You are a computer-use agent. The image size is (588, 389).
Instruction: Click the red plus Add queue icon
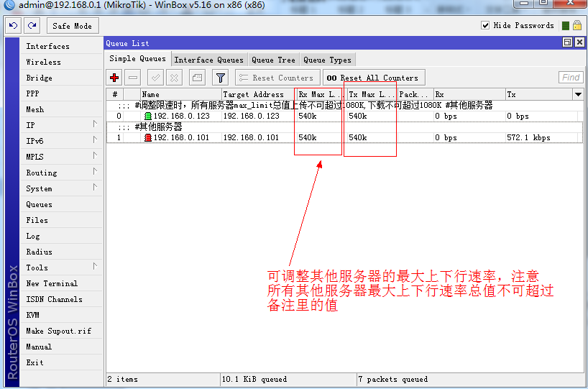click(114, 78)
